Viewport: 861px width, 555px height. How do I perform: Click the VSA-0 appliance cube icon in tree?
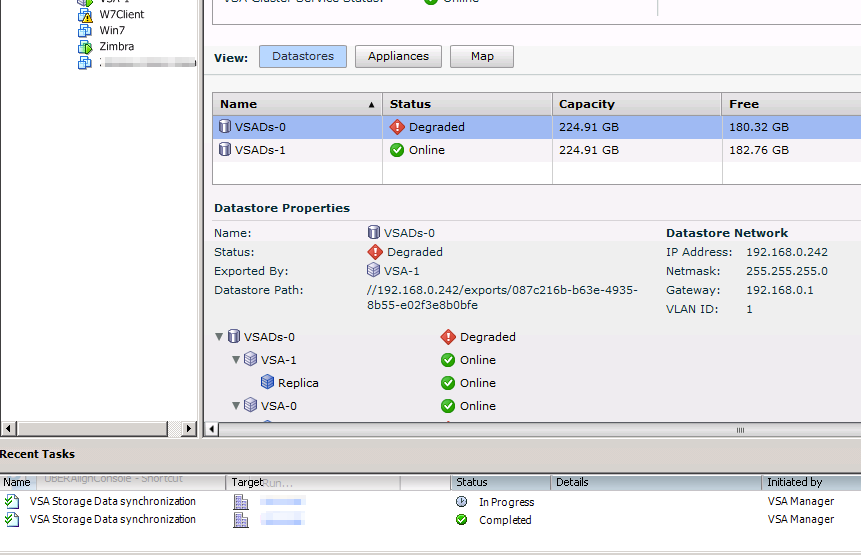pos(250,405)
